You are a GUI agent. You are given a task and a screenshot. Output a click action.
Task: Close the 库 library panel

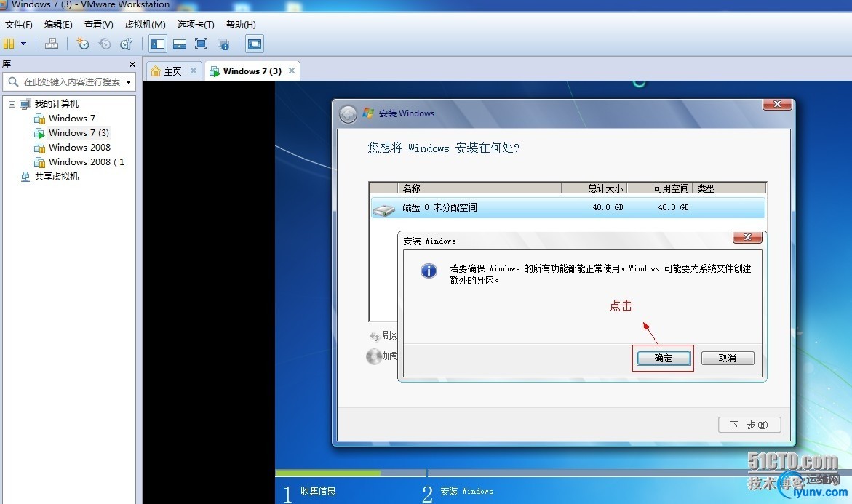pos(132,64)
